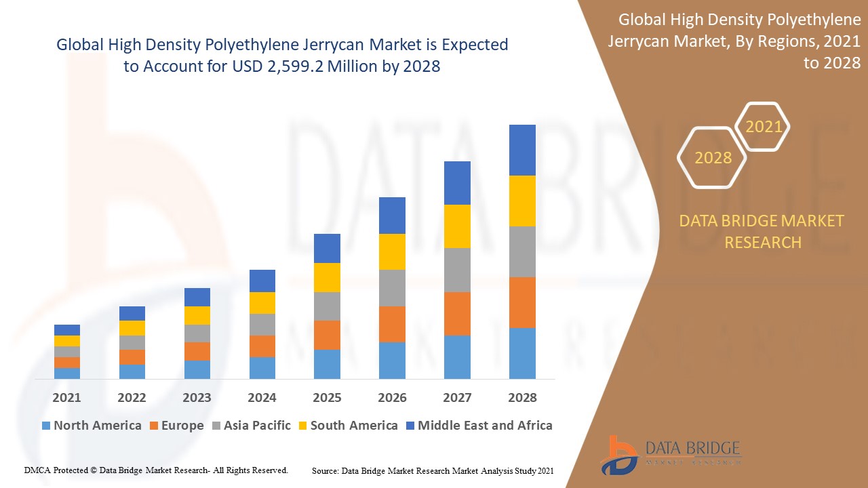This screenshot has height=488, width=868.
Task: Click the South America yellow legend marker
Action: click(x=304, y=426)
